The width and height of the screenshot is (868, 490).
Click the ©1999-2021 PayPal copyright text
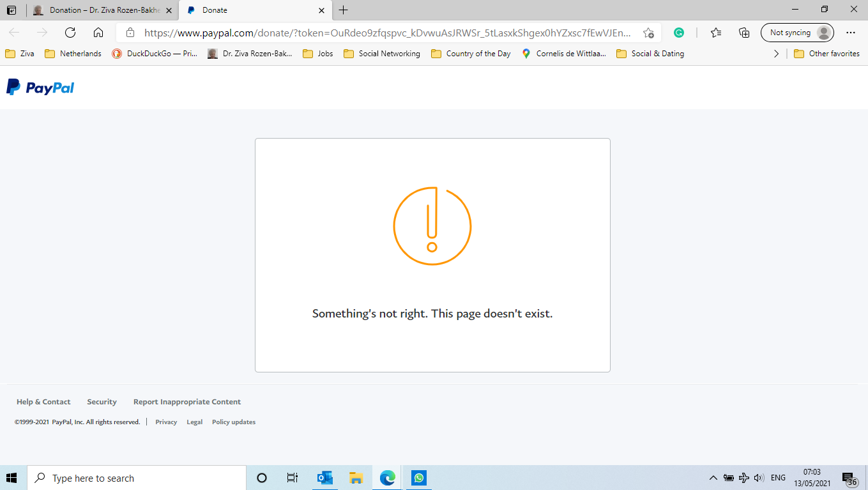click(x=77, y=422)
